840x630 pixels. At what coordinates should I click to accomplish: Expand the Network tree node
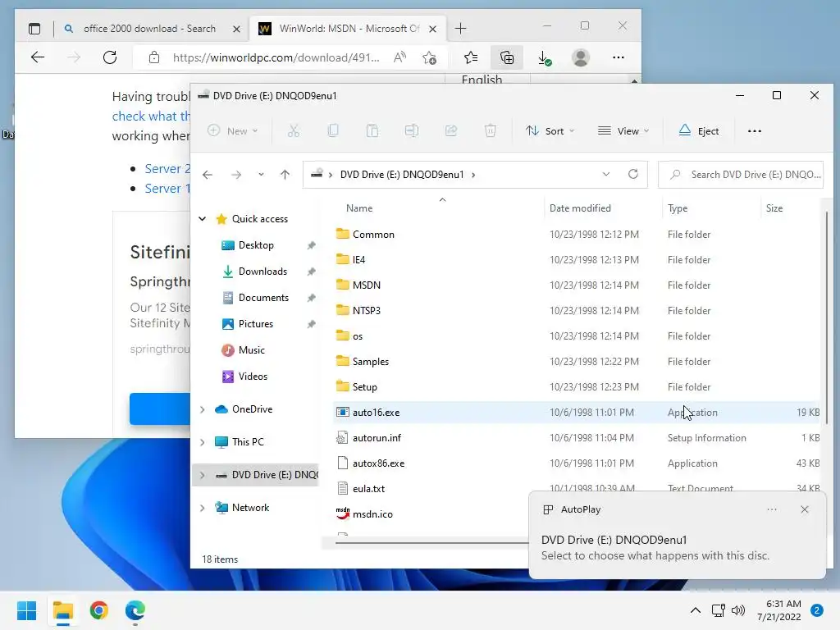(x=203, y=508)
